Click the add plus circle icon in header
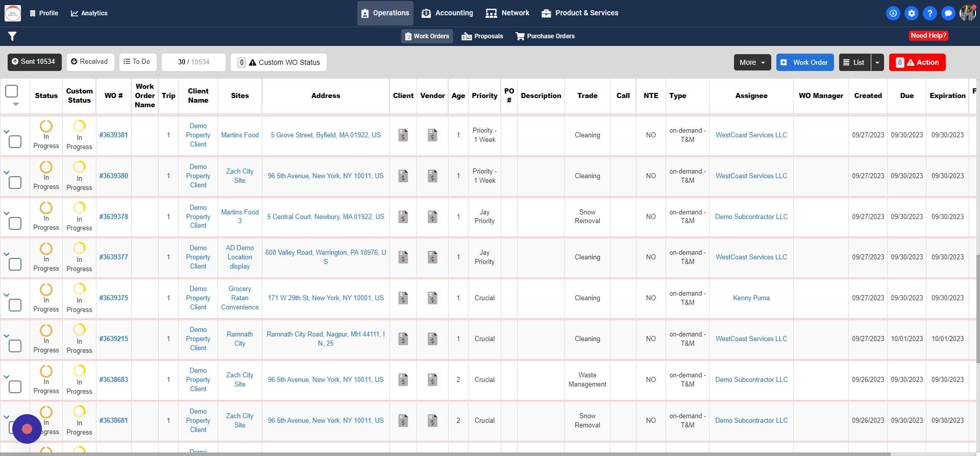 [893, 13]
